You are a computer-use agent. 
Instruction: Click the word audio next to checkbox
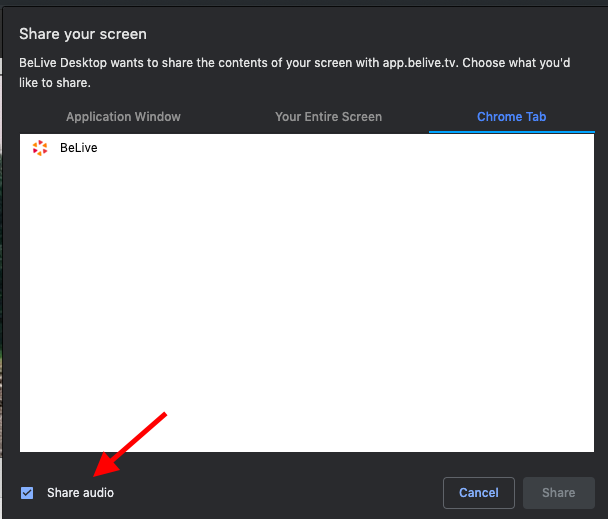[98, 493]
